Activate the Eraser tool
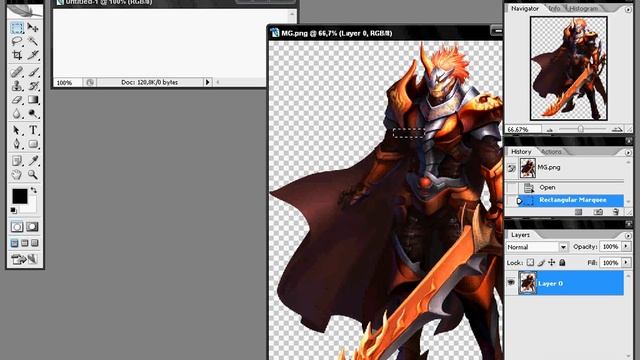The width and height of the screenshot is (640, 360). click(17, 99)
